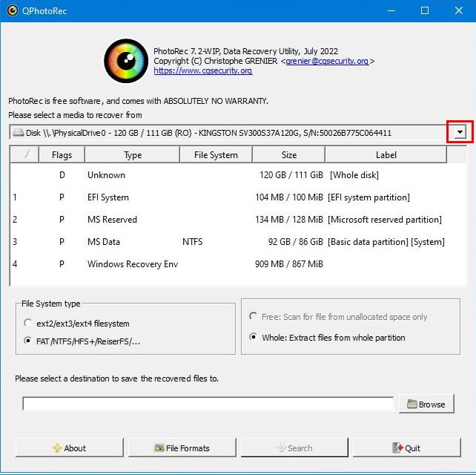This screenshot has height=475, width=476.
Task: Click the folder icon on Browse button
Action: pyautogui.click(x=411, y=404)
